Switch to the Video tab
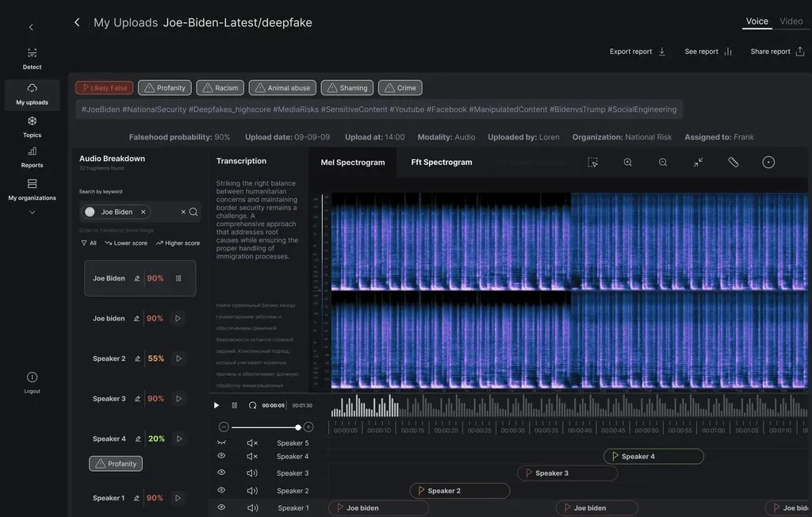Screen dimensions: 812x517 point(791,21)
